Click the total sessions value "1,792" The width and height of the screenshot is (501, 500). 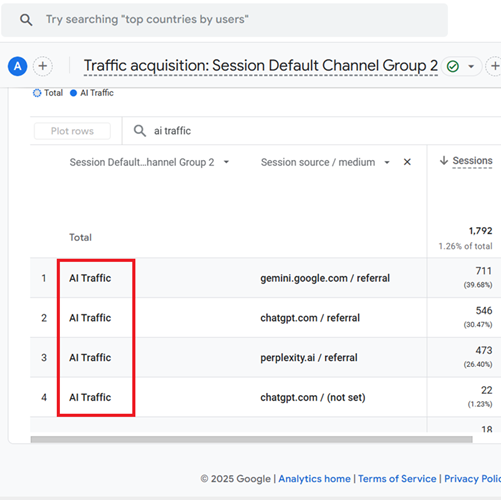click(x=480, y=231)
